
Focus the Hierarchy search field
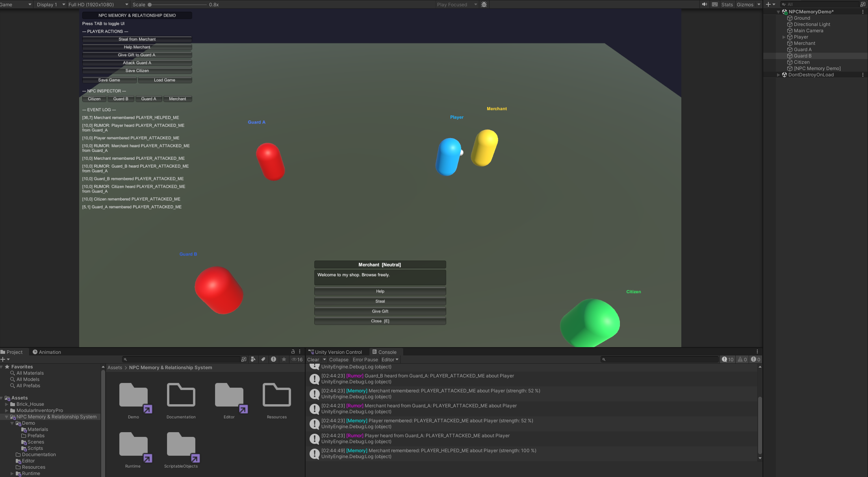[820, 4]
